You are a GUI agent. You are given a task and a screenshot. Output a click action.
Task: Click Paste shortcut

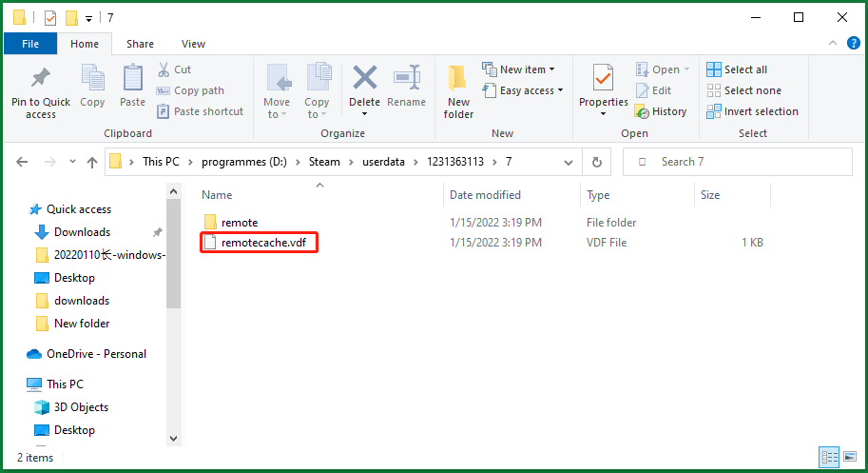click(200, 111)
